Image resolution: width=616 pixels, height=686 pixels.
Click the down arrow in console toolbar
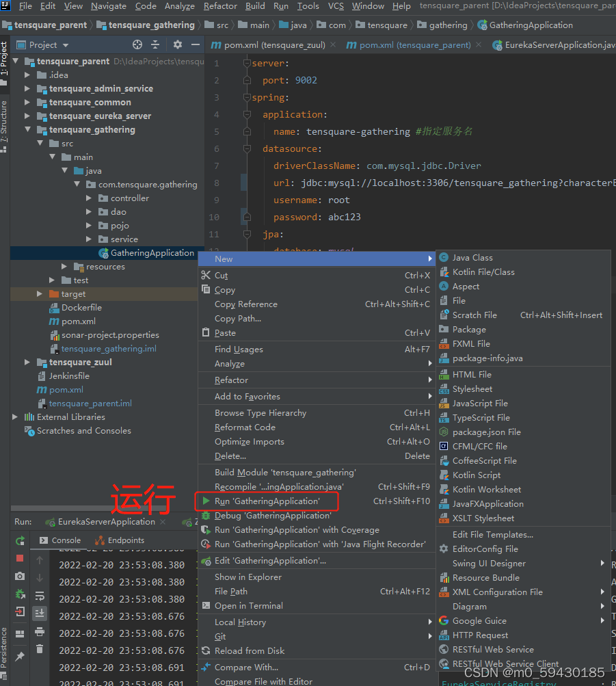40,578
